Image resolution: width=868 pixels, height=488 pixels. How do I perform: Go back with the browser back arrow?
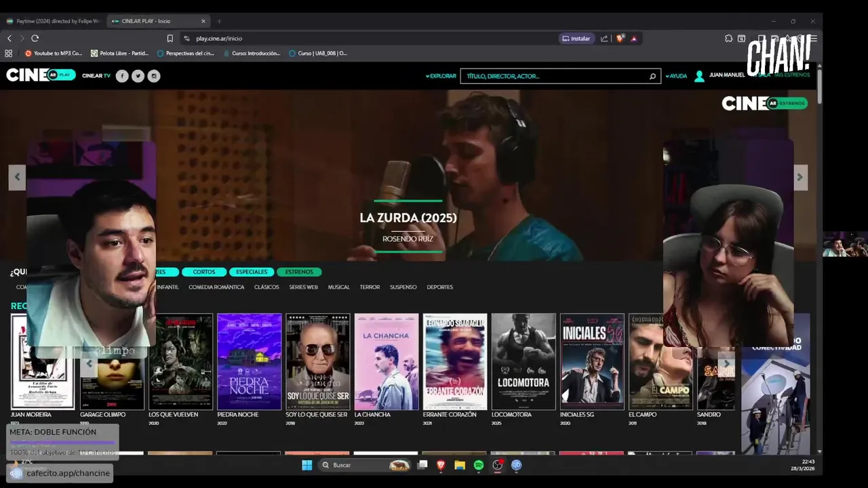(x=9, y=39)
